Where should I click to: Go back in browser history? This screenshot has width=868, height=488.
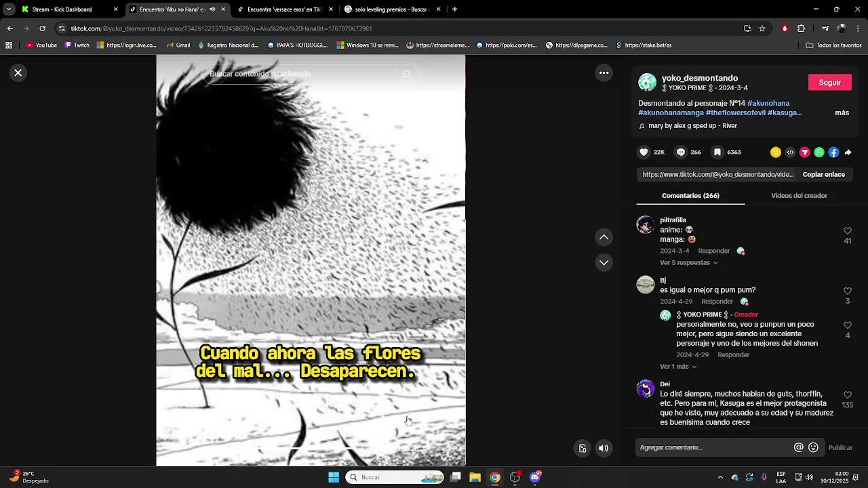coord(9,28)
